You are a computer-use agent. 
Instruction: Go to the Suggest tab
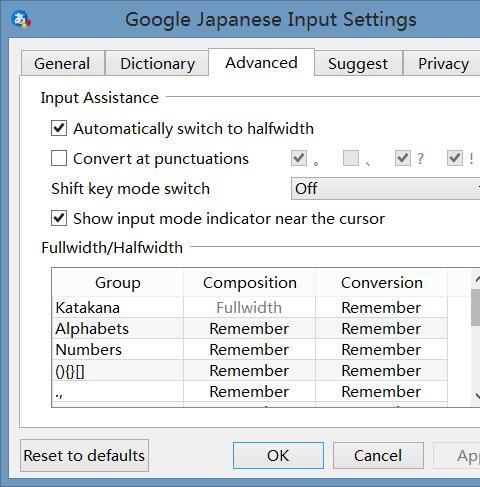[358, 63]
